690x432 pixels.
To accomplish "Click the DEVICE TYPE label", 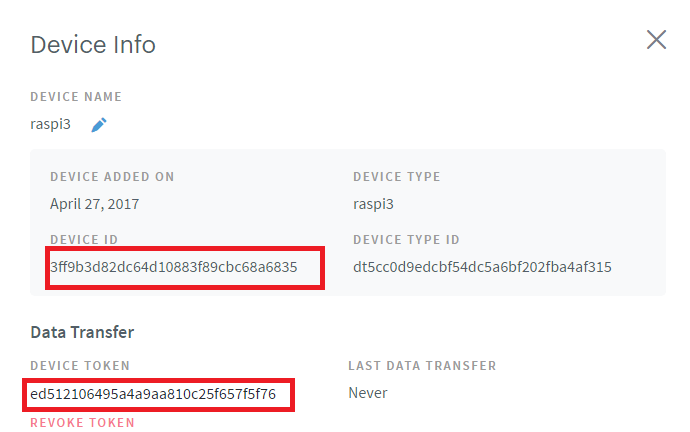I will (396, 177).
